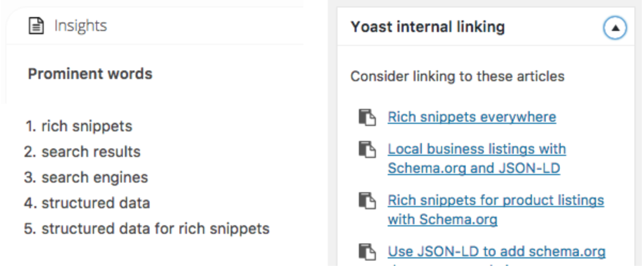Click prominent word 'search engines'

[x=95, y=177]
